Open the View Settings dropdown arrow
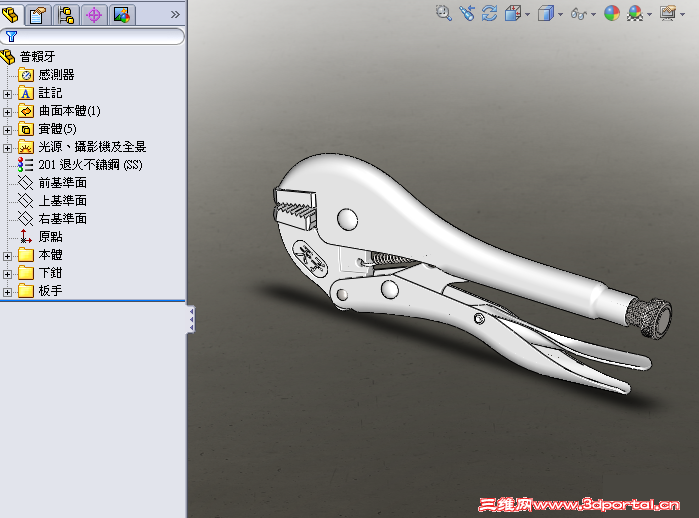The width and height of the screenshot is (699, 518). [x=683, y=15]
